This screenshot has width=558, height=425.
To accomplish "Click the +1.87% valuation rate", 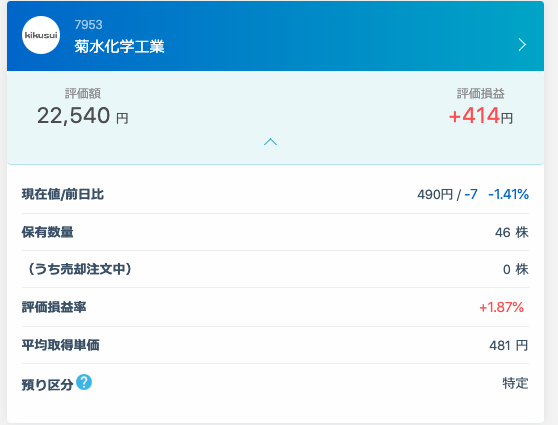I will [x=501, y=307].
